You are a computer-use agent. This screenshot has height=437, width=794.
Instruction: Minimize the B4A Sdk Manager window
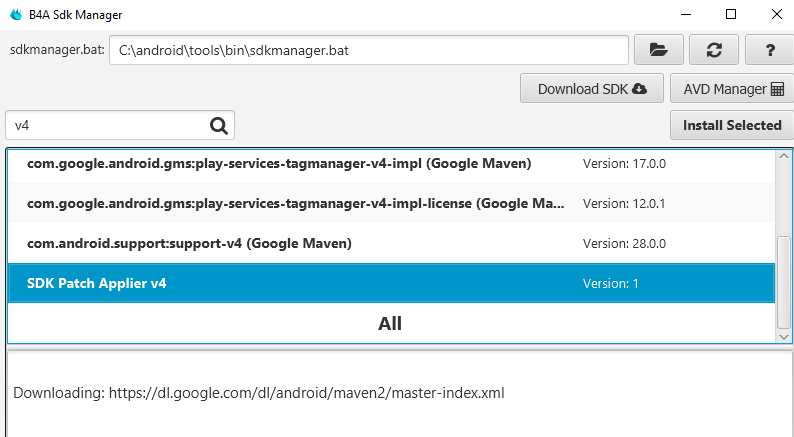686,15
